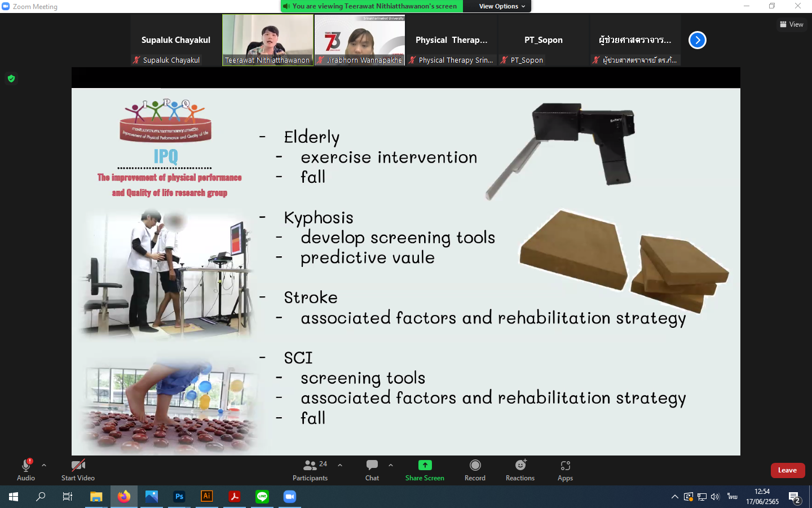Switch keyboard language from Thai indicator

click(x=732, y=497)
